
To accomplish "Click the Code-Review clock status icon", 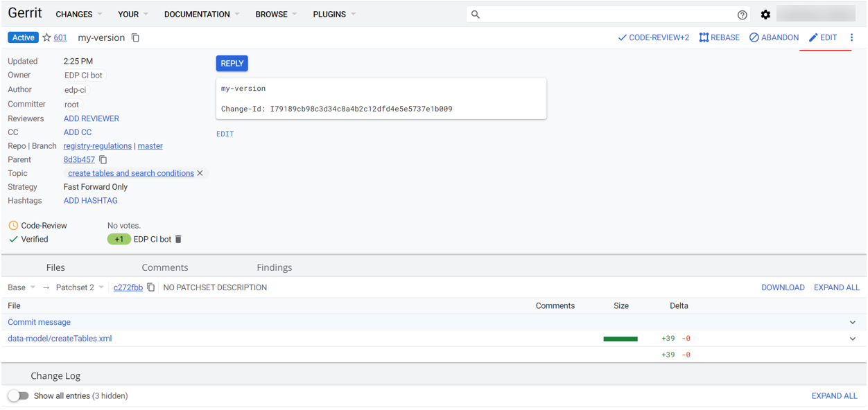I will coord(13,226).
